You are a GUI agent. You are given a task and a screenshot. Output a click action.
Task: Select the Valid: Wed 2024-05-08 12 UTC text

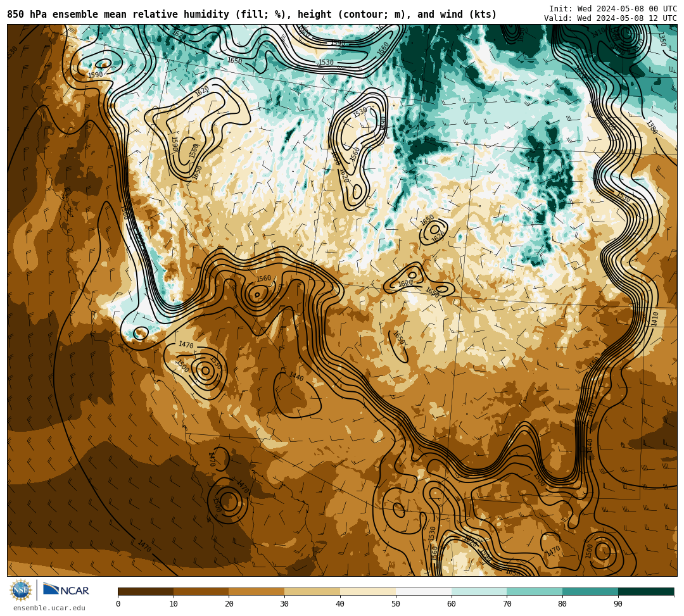(x=611, y=18)
